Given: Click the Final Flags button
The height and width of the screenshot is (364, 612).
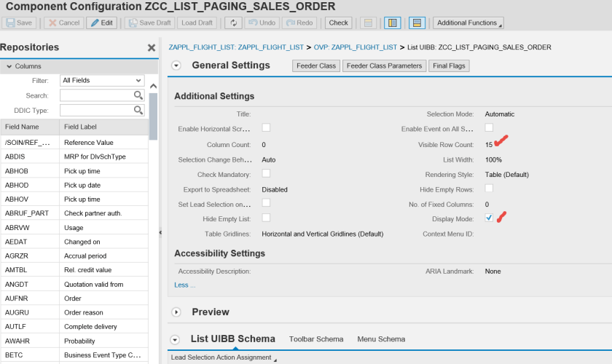Looking at the screenshot, I should 449,66.
